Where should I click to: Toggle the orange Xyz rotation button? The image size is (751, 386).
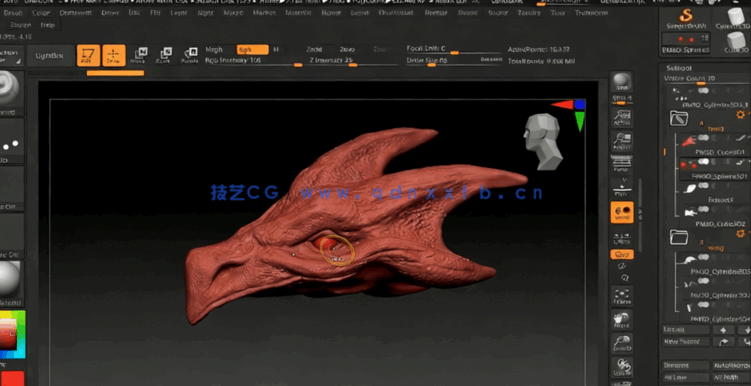click(x=622, y=254)
